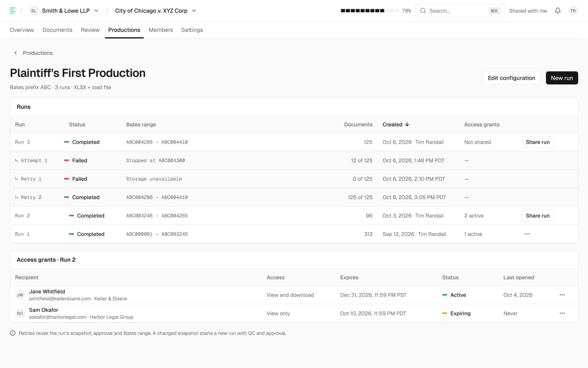Share Run 2 using Share run button

tap(538, 216)
